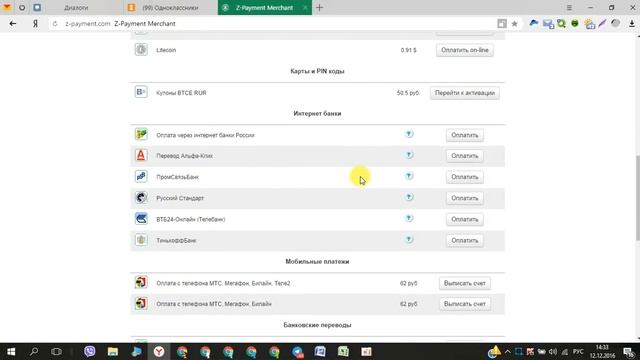Image resolution: width=640 pixels, height=360 pixels.
Task: Click the '0.91 $' Litecoin price
Action: (x=409, y=50)
